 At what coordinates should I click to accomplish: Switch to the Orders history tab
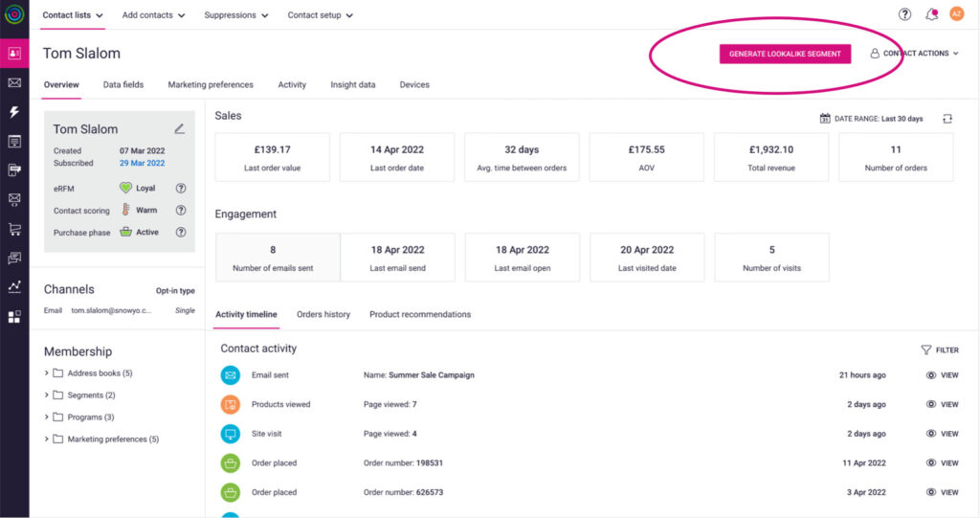click(323, 315)
